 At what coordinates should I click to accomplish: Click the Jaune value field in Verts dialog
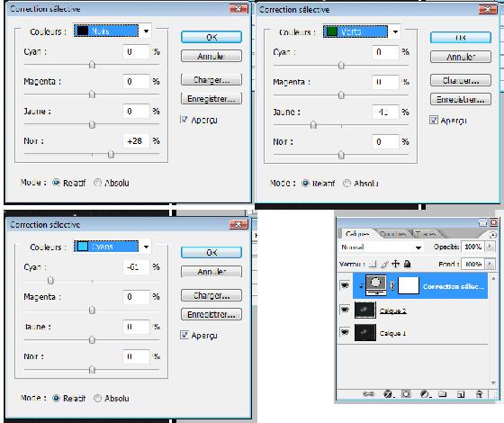385,112
